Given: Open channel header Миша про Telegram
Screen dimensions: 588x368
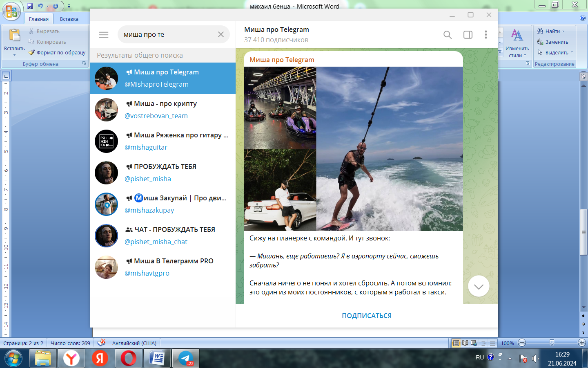Looking at the screenshot, I should [x=276, y=29].
